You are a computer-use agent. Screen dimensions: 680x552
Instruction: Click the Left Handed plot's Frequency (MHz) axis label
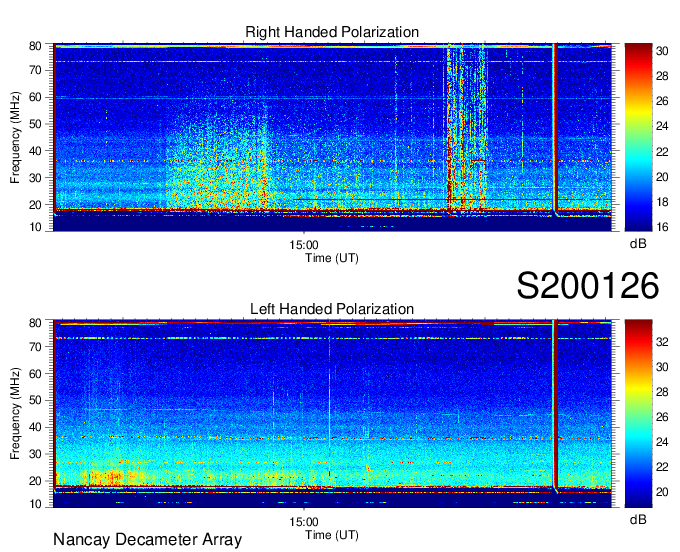[x=15, y=414]
